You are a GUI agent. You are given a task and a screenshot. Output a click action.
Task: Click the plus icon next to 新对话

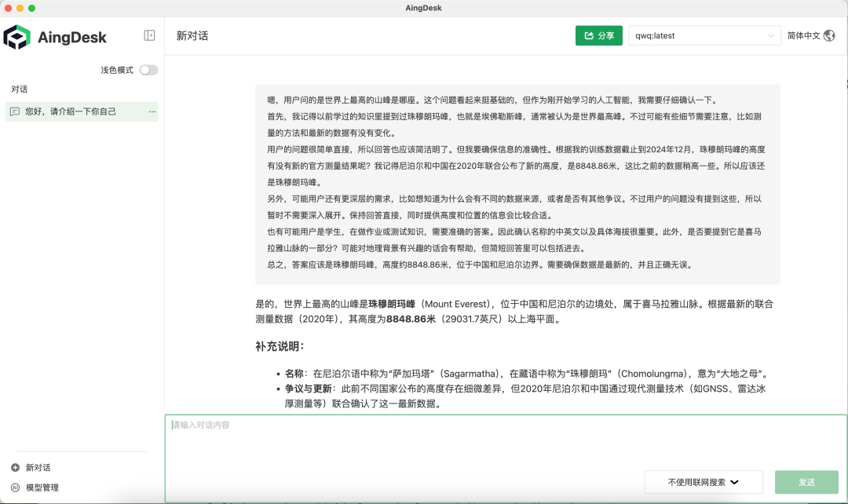(x=15, y=467)
